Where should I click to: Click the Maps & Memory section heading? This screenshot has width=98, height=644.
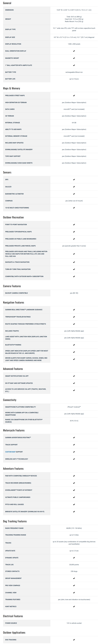(x=12, y=88)
